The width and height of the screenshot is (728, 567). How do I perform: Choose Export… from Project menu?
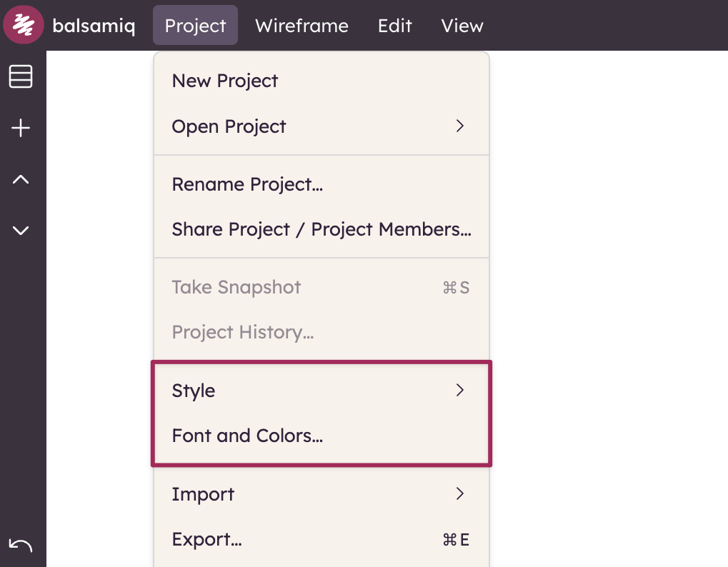[x=206, y=539]
